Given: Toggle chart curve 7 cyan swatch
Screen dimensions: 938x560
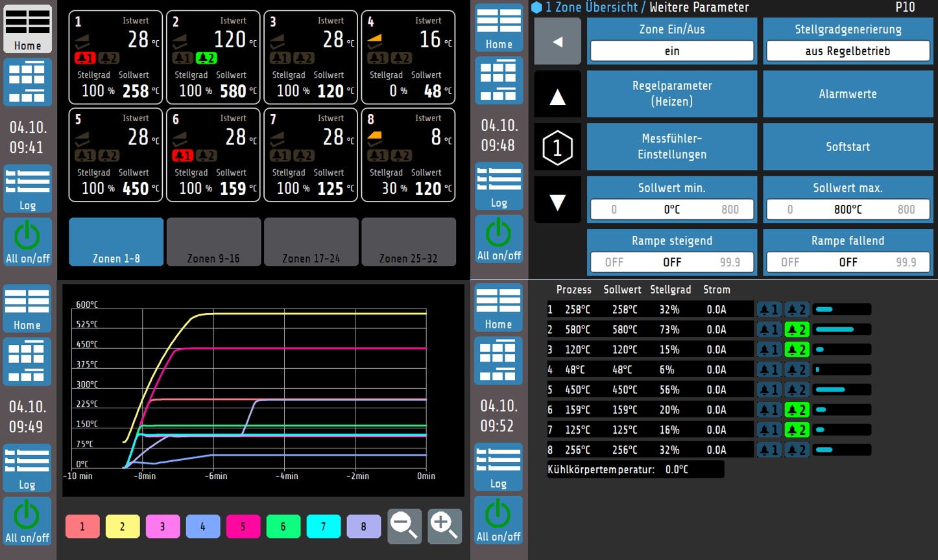Looking at the screenshot, I should point(324,526).
